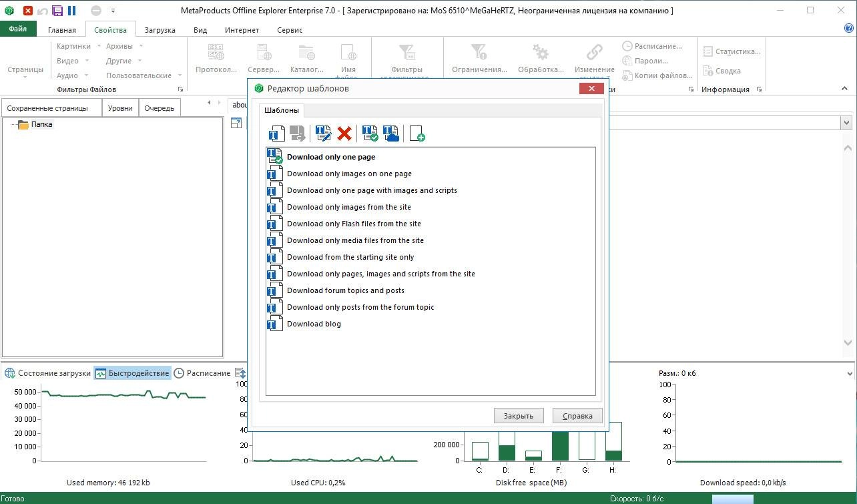Click the New template icon in the editor toolbar
The width and height of the screenshot is (857, 504).
pyautogui.click(x=276, y=134)
